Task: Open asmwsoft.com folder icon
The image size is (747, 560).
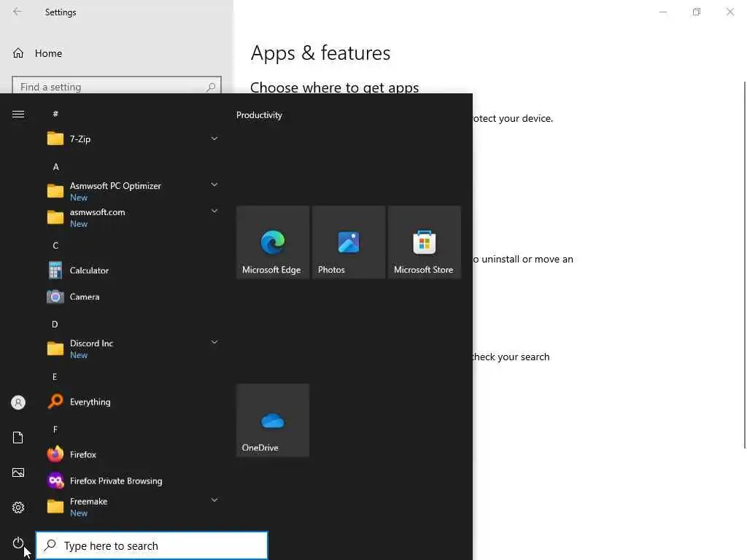Action: point(55,217)
